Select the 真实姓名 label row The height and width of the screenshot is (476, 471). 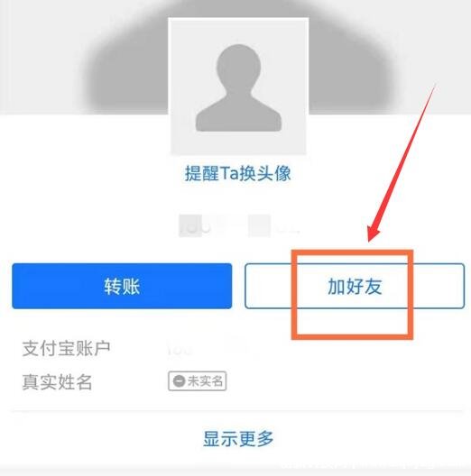[57, 381]
